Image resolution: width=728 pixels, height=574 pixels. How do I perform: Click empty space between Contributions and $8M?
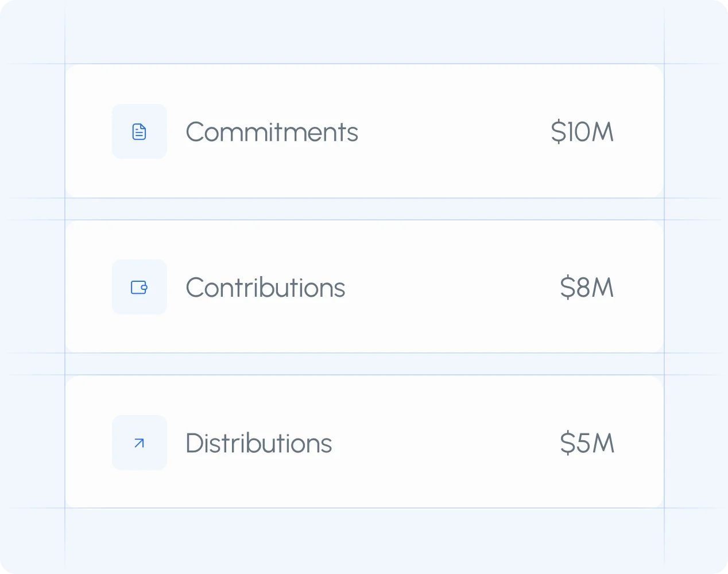pyautogui.click(x=454, y=288)
